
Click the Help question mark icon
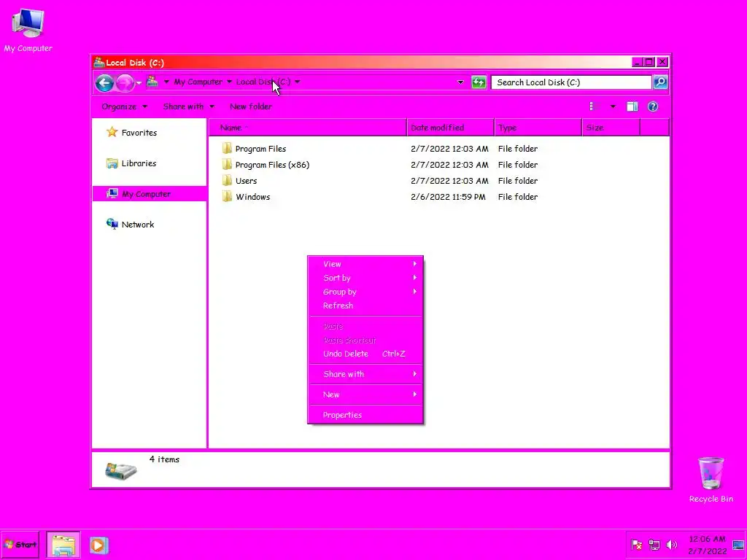(x=653, y=106)
